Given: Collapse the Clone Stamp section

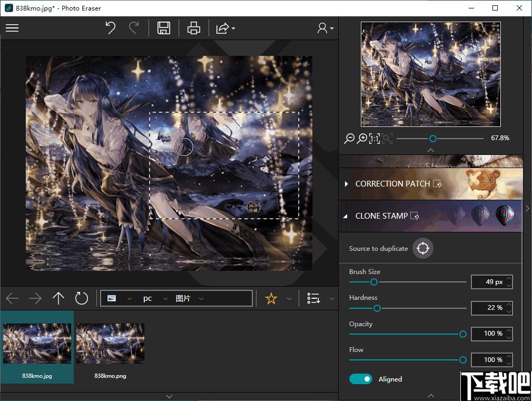Looking at the screenshot, I should click(346, 216).
